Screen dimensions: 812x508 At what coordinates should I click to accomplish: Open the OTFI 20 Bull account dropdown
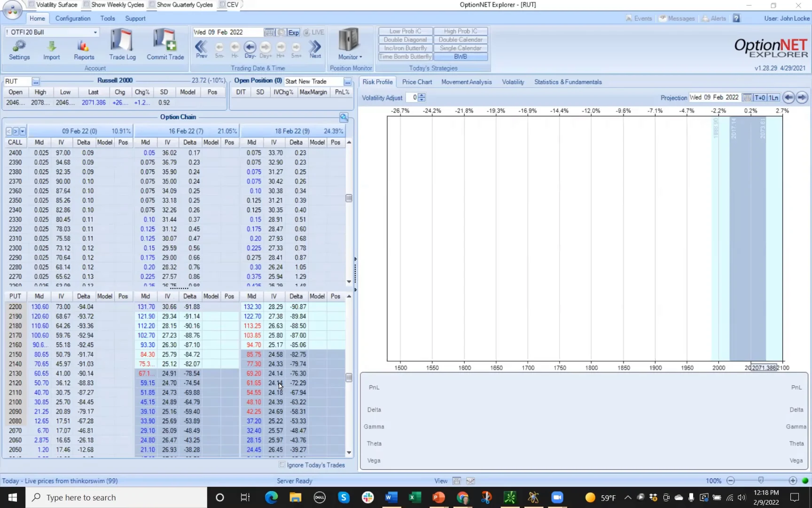point(95,32)
